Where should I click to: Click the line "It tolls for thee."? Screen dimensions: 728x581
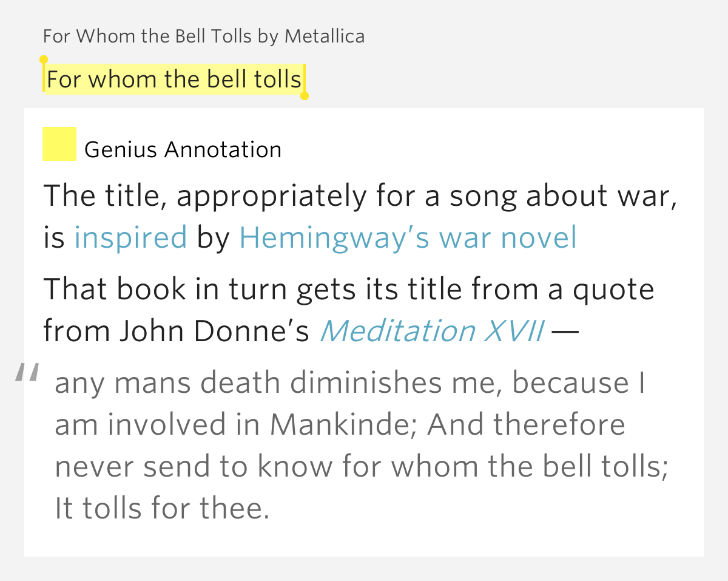(162, 508)
